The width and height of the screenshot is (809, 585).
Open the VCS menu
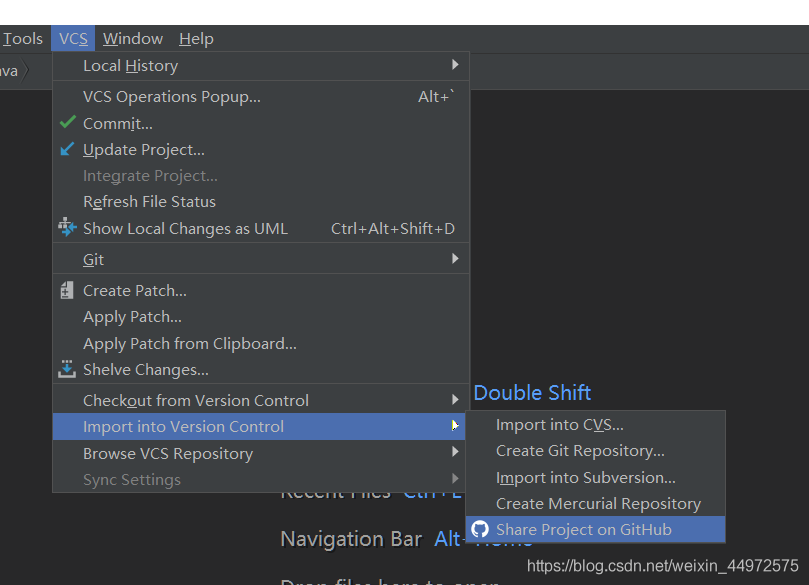coord(73,39)
